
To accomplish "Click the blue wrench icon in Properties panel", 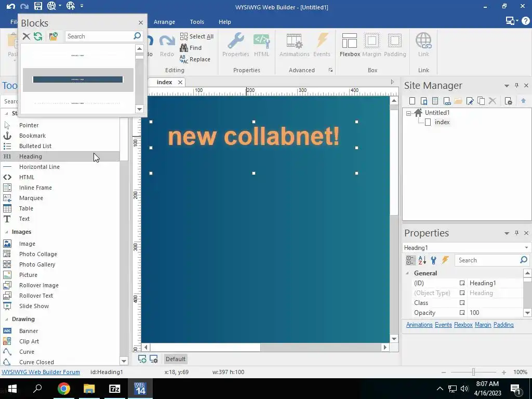I will (x=434, y=260).
